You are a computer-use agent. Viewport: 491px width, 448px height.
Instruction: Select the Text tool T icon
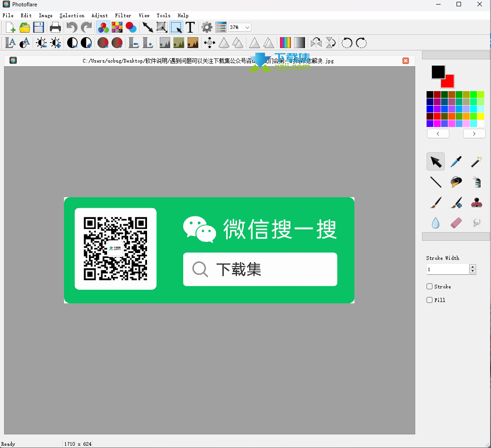(x=190, y=27)
